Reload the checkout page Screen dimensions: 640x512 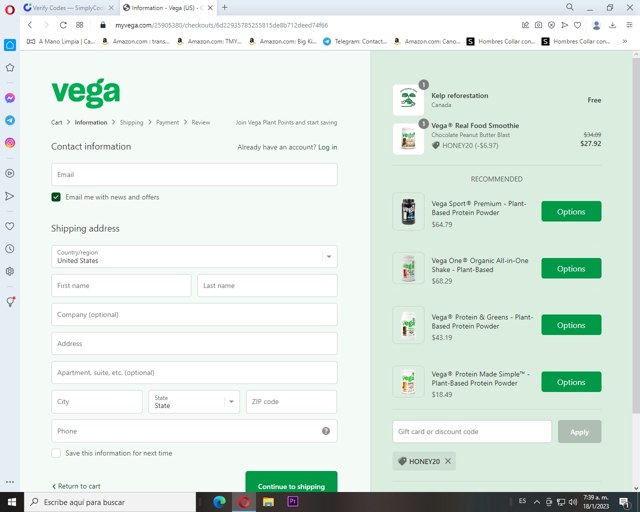63,25
